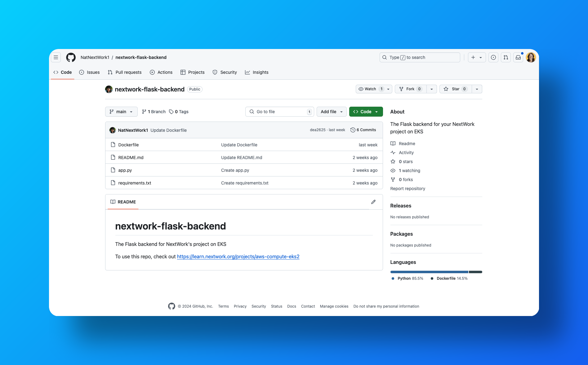This screenshot has width=588, height=365.
Task: Click the README pencil edit icon
Action: coord(373,202)
